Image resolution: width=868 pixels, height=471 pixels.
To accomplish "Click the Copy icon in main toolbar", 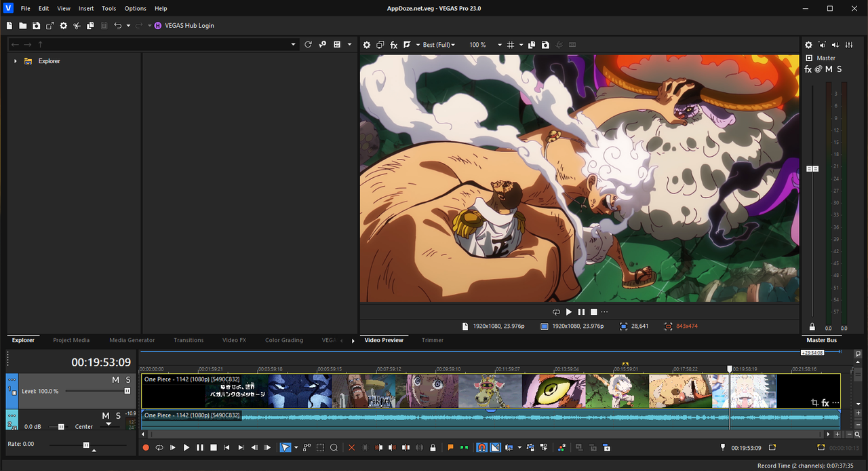I will pos(90,26).
